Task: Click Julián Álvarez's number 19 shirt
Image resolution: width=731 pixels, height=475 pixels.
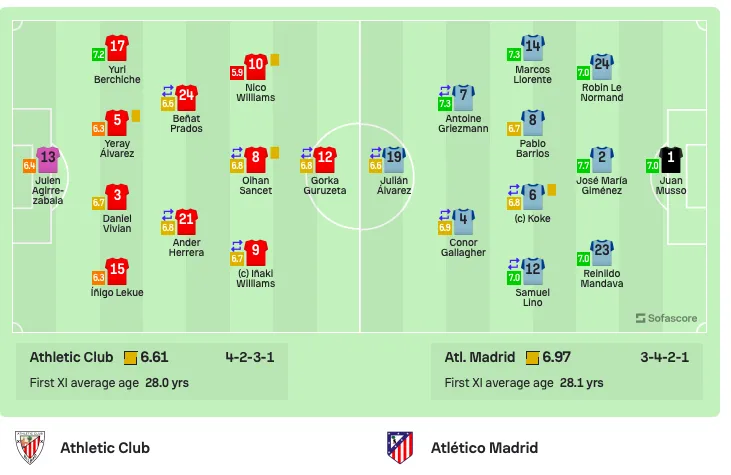Action: (x=394, y=159)
